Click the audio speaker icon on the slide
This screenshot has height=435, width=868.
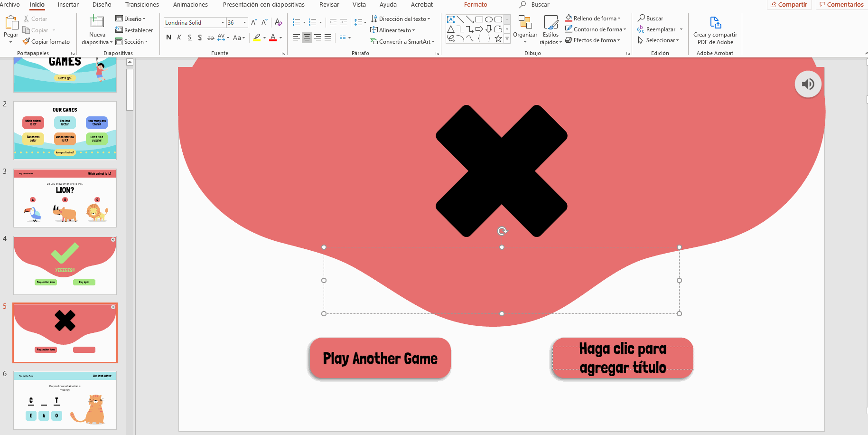point(808,84)
